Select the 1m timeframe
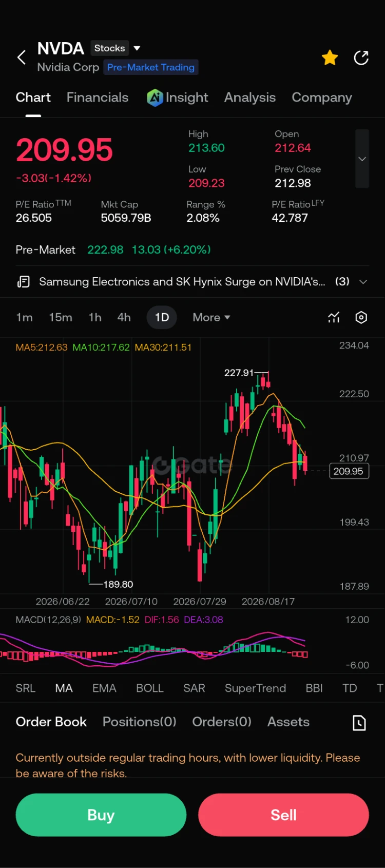Viewport: 385px width, 868px height. 24,317
